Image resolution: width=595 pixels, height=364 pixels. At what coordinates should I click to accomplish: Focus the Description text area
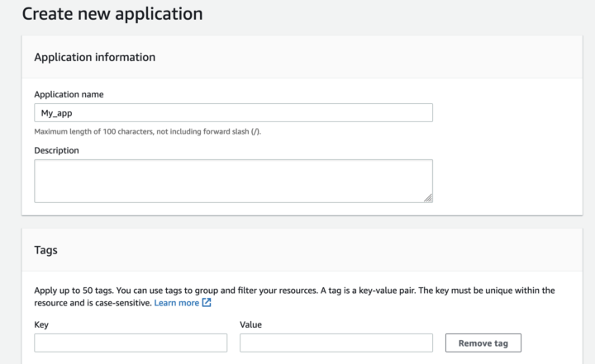(233, 181)
